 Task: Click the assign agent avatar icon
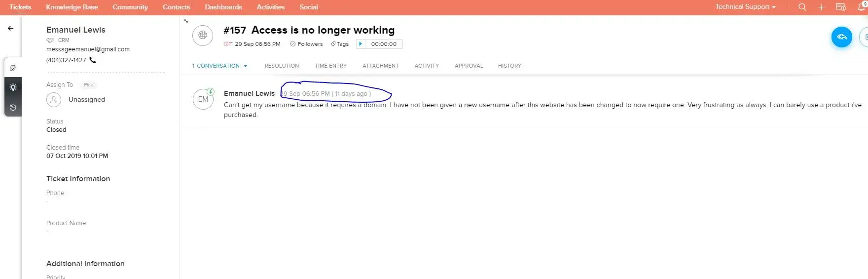[x=54, y=100]
